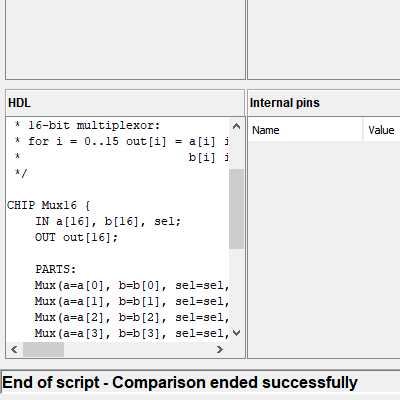This screenshot has height=400, width=400.
Task: Click the 'PARTS:' line in HDL
Action: click(56, 269)
